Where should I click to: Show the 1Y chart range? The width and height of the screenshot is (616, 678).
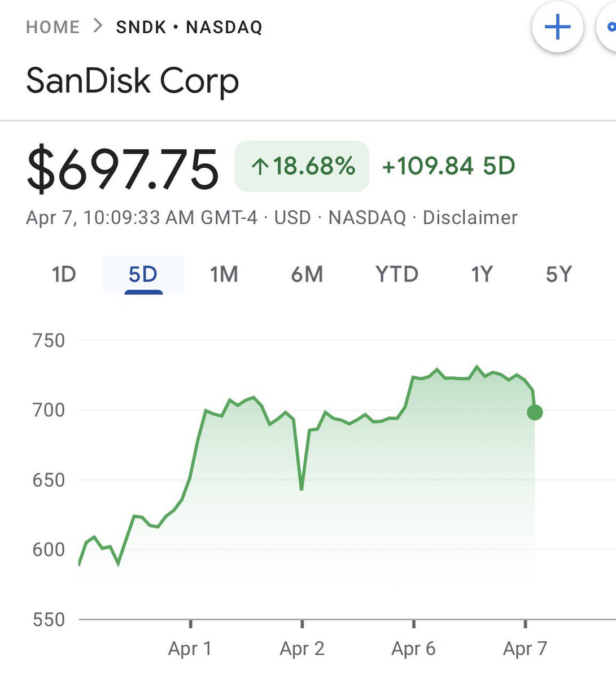(482, 275)
